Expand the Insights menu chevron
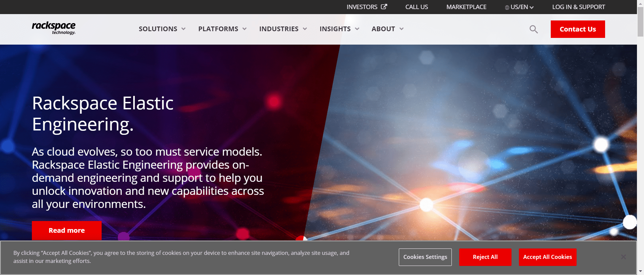Image resolution: width=644 pixels, height=275 pixels. point(357,29)
